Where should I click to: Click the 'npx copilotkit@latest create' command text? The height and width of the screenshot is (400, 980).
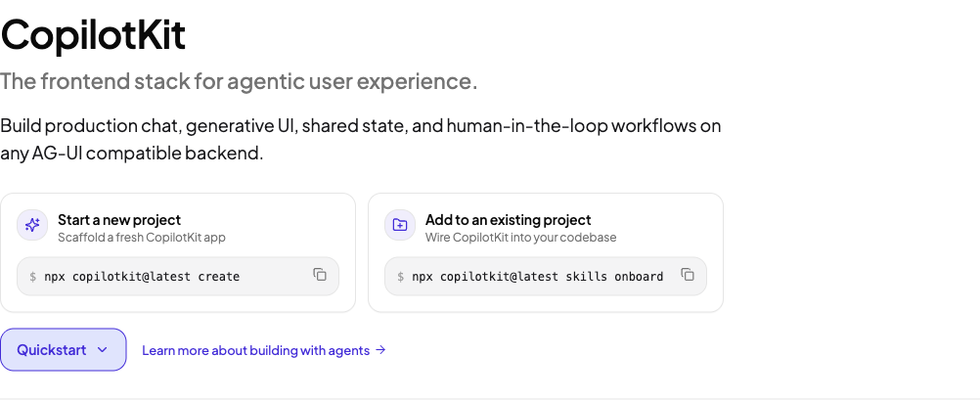tap(142, 276)
